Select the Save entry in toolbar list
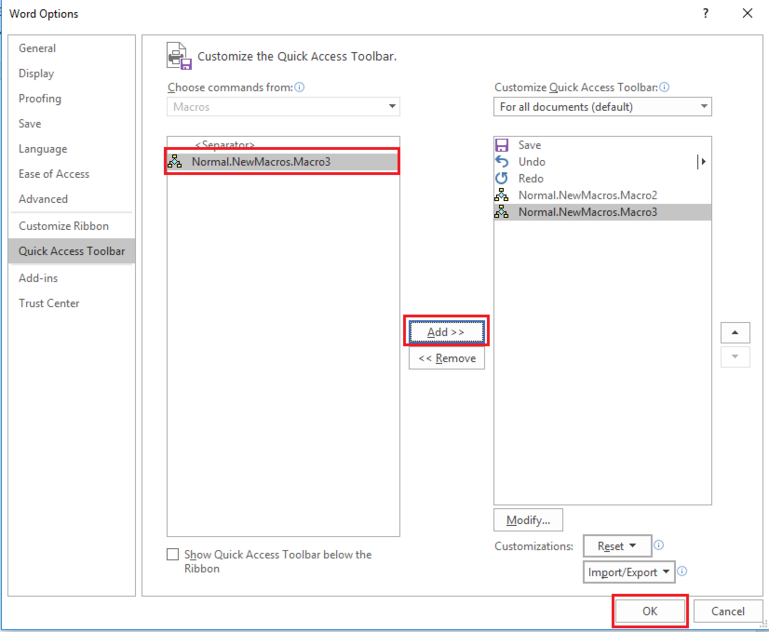This screenshot has width=769, height=632. tap(602, 145)
